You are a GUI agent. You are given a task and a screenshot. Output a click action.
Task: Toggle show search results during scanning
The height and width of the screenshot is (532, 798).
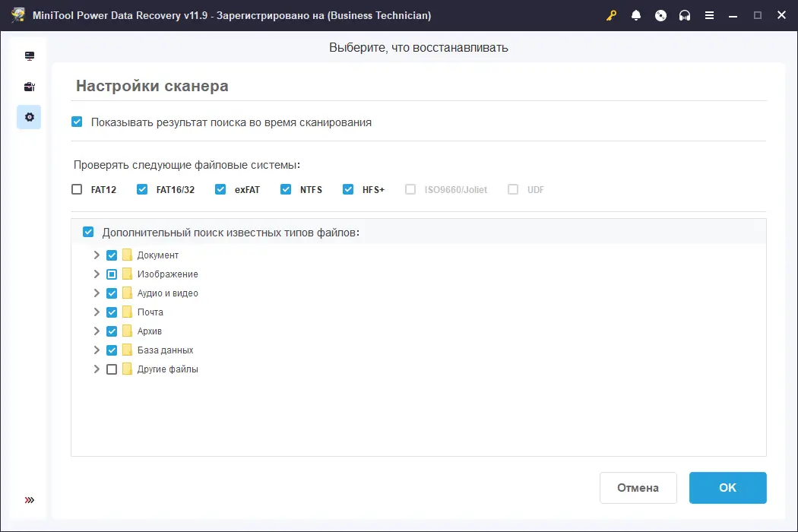77,122
